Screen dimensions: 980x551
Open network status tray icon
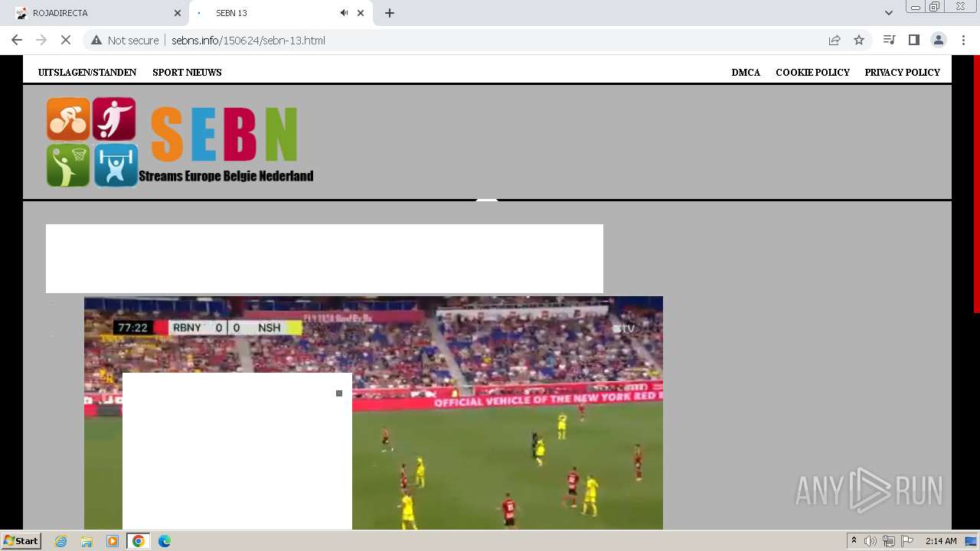889,541
